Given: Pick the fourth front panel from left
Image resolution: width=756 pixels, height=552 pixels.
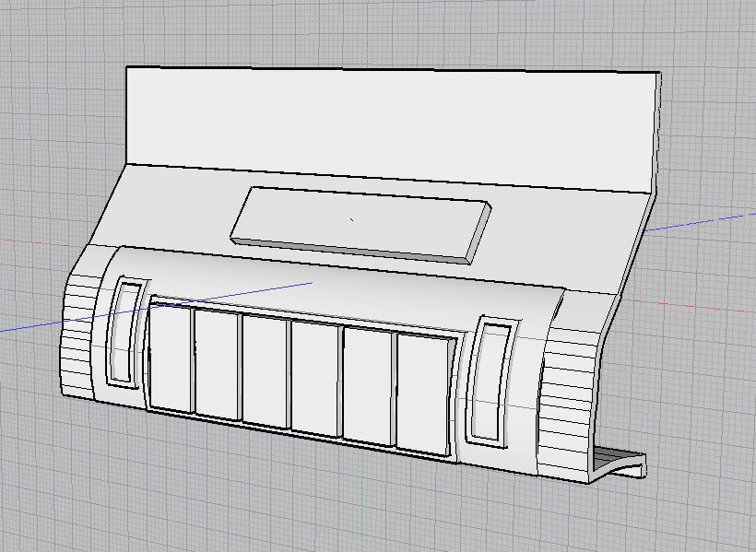Looking at the screenshot, I should (315, 377).
